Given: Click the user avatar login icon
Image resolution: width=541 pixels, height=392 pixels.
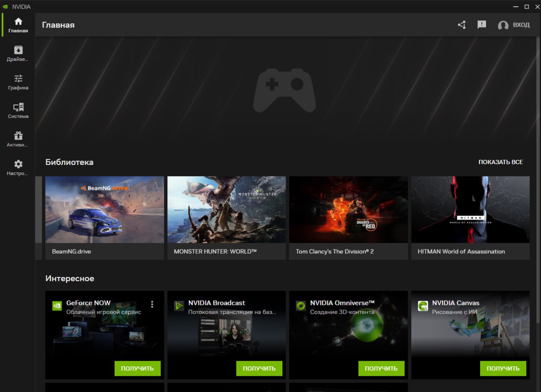Looking at the screenshot, I should [503, 25].
